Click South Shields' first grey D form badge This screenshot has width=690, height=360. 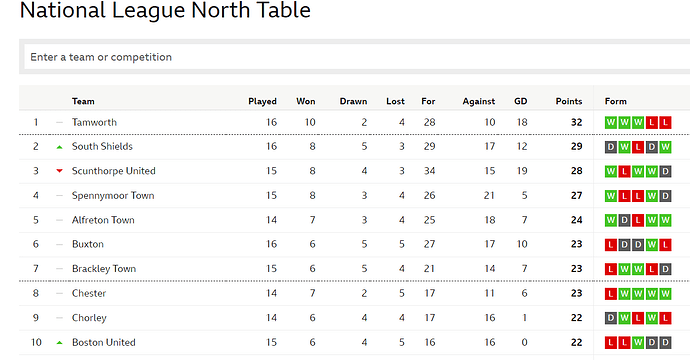tap(611, 147)
